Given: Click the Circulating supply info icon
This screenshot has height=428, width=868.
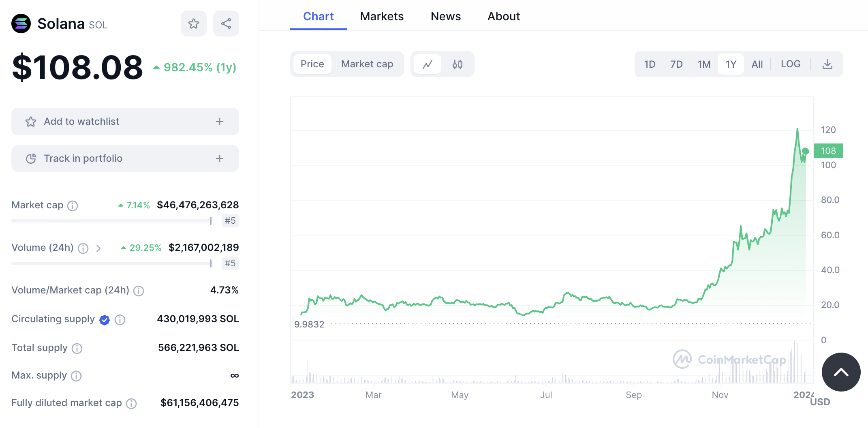Looking at the screenshot, I should 120,320.
